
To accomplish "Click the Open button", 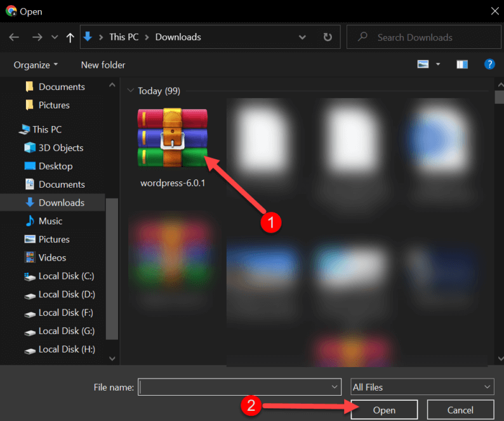I will coord(384,410).
